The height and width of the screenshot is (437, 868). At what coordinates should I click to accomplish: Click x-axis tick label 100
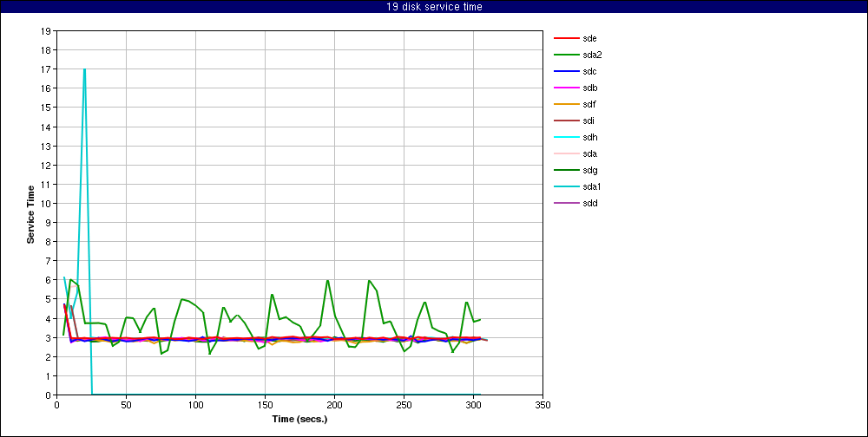point(195,404)
